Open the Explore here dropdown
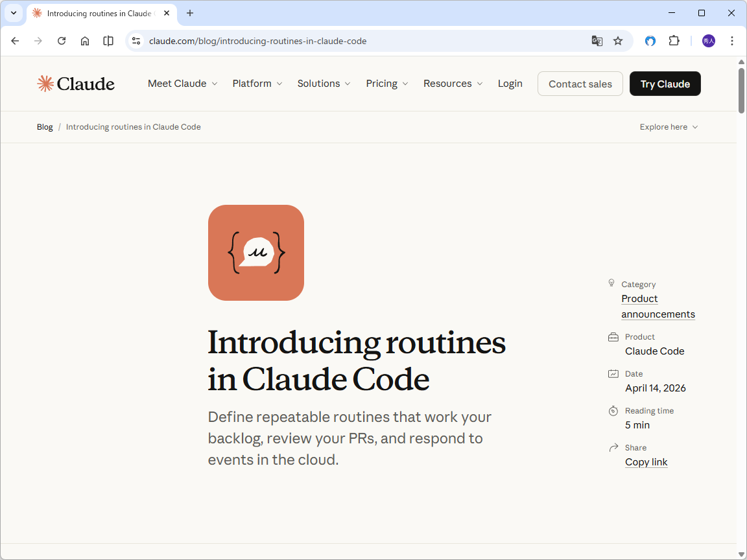Image resolution: width=747 pixels, height=560 pixels. 669,127
